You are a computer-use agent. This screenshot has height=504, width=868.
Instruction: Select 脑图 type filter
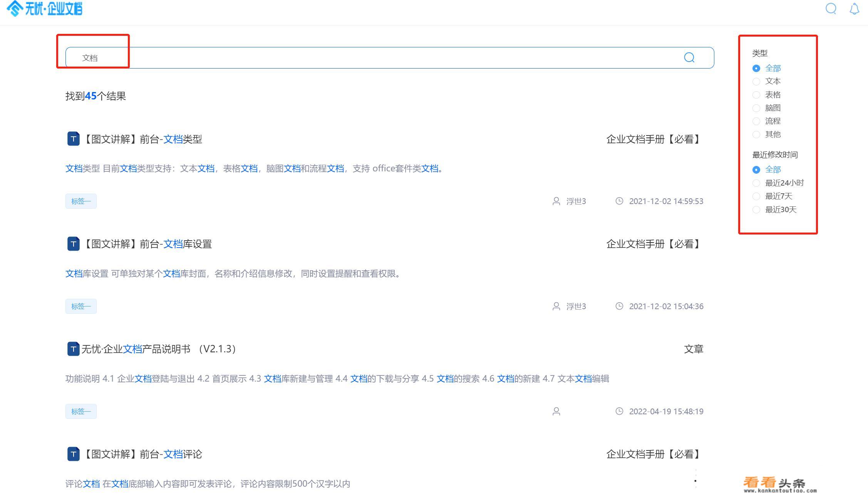[766, 108]
